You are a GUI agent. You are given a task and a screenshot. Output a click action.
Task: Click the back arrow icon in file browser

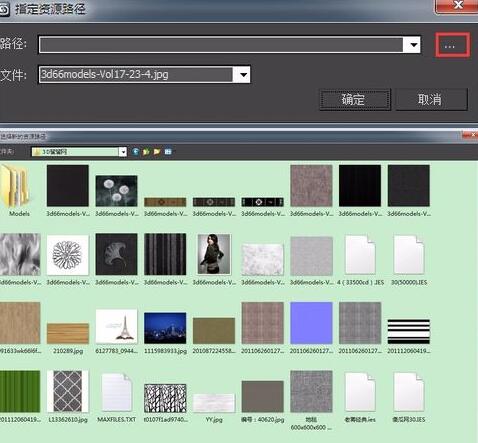click(135, 152)
